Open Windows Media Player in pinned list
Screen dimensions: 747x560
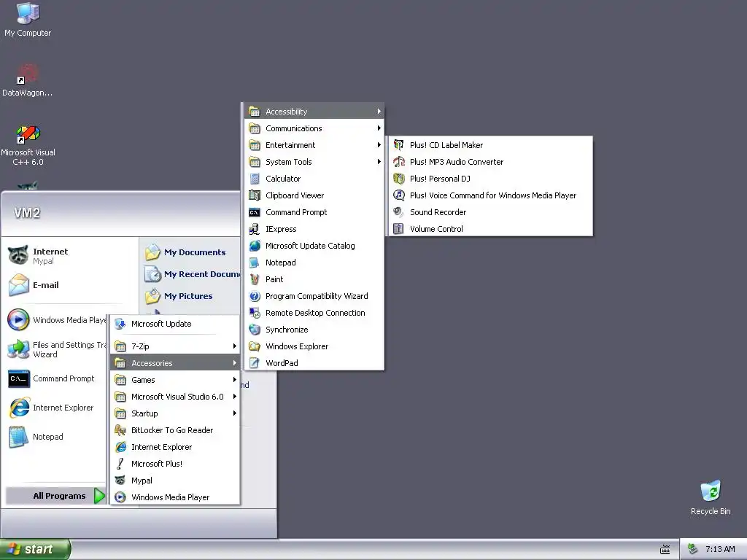click(57, 320)
